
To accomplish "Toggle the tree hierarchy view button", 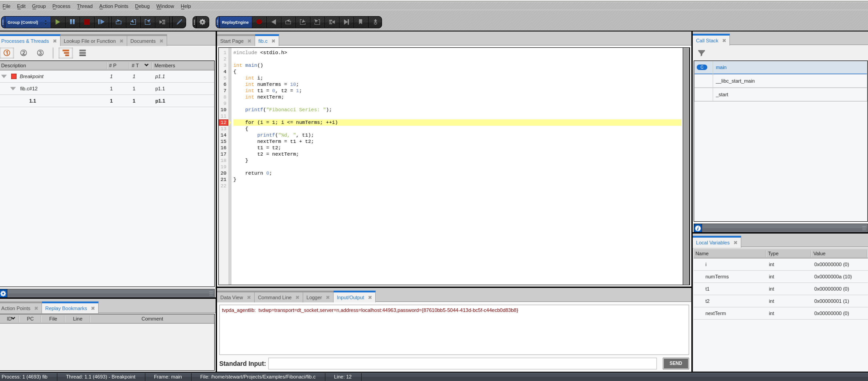I will (x=66, y=53).
